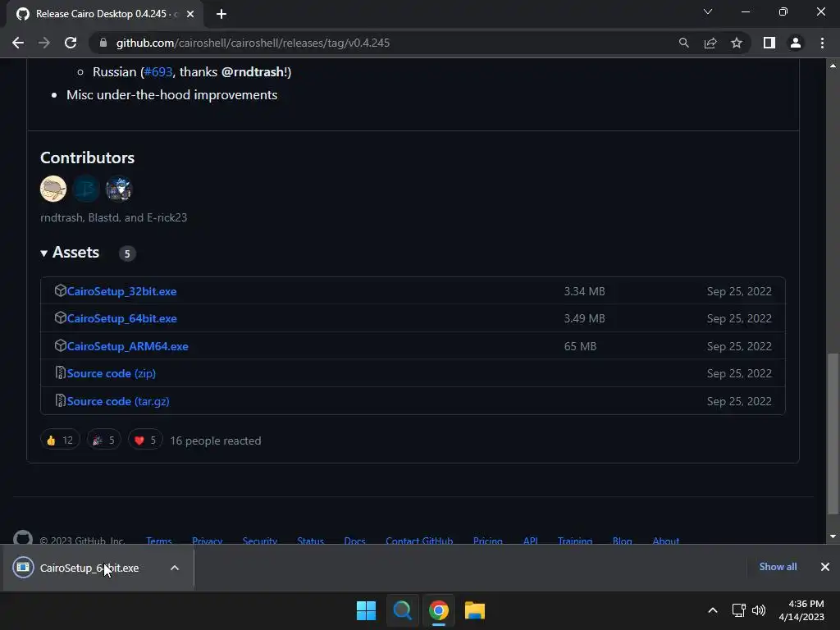Open Training footer link
The width and height of the screenshot is (840, 630).
(575, 541)
